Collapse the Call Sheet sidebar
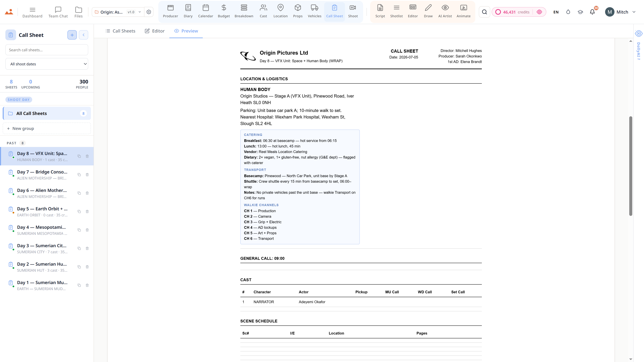Screen dimensions: 644x362 84,35
